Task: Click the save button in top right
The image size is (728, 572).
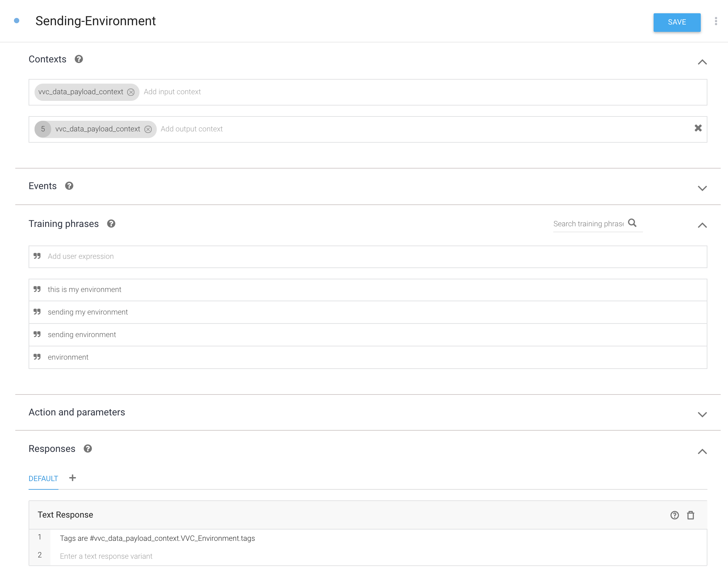Action: click(676, 21)
